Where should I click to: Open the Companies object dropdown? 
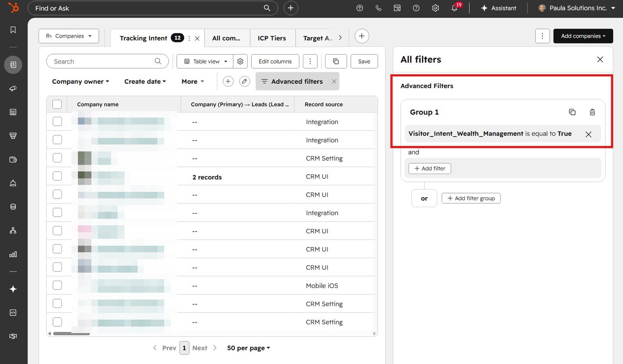coord(69,36)
